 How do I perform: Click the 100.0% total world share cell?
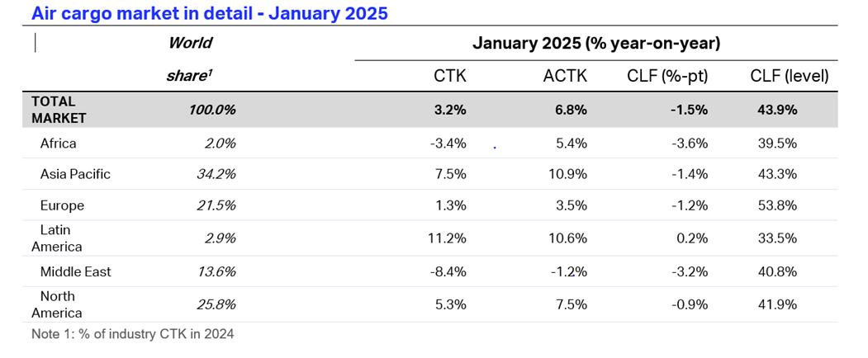[x=212, y=110]
